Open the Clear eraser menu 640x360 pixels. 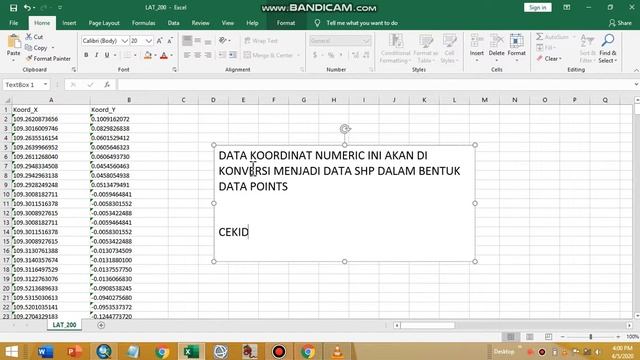click(549, 59)
